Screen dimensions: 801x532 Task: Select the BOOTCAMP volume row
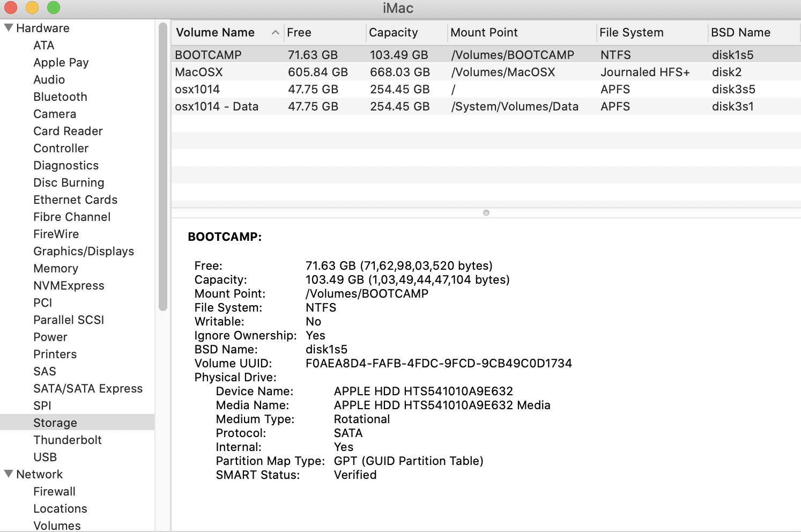click(x=486, y=55)
